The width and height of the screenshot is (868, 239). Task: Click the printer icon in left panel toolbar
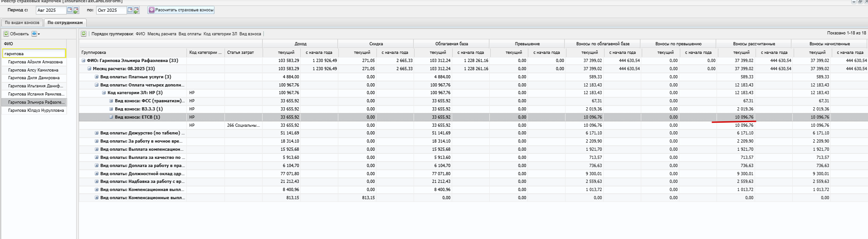[34, 34]
